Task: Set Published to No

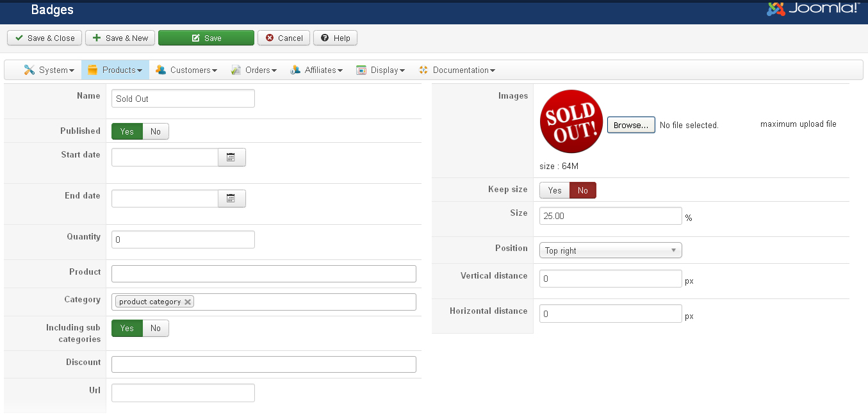Action: (156, 131)
